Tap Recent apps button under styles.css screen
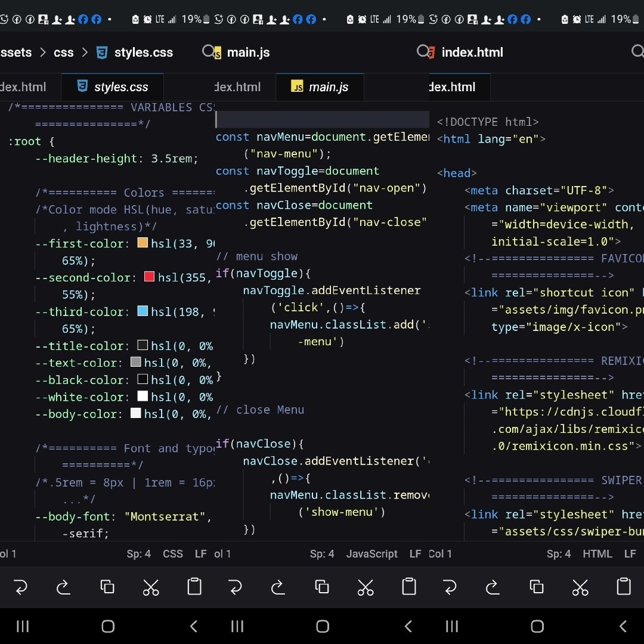 (23, 626)
